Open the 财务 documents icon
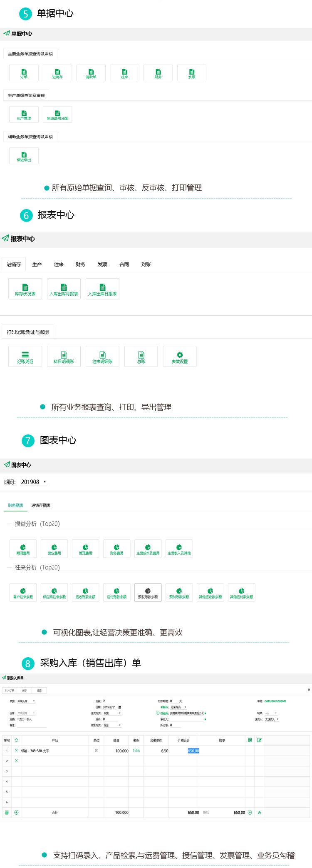The image size is (312, 868). click(x=158, y=73)
